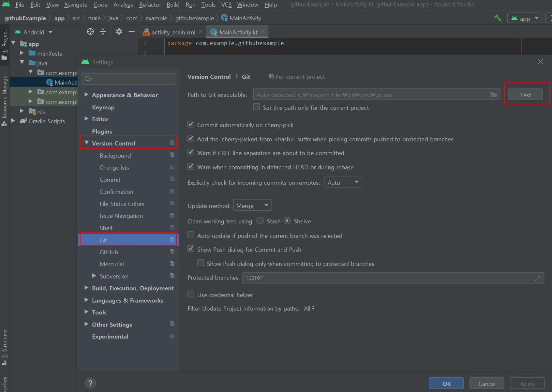This screenshot has width=552, height=392.
Task: Click project-level icon beside Other Settings
Action: pyautogui.click(x=172, y=324)
